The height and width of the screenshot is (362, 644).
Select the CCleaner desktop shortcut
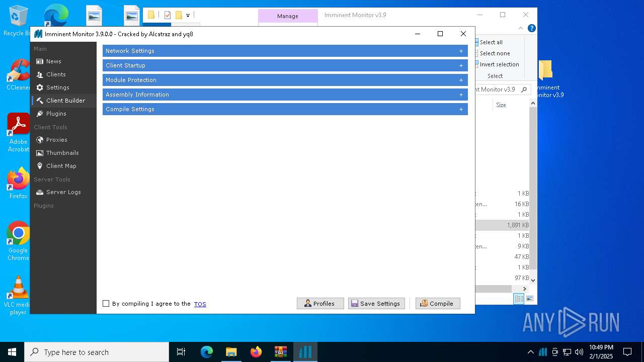[x=18, y=75]
